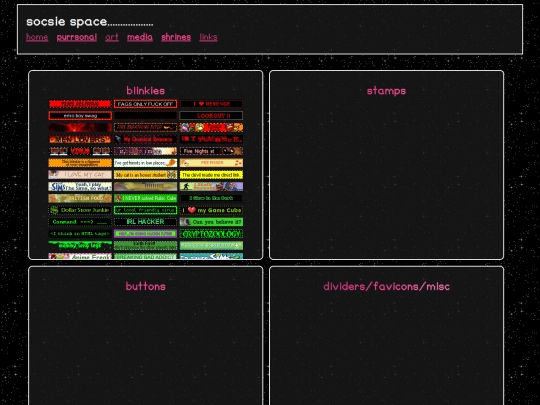This screenshot has width=540, height=405.
Task: Click the 'BREAKING BAD ADDICT' blinkie
Action: 146,256
